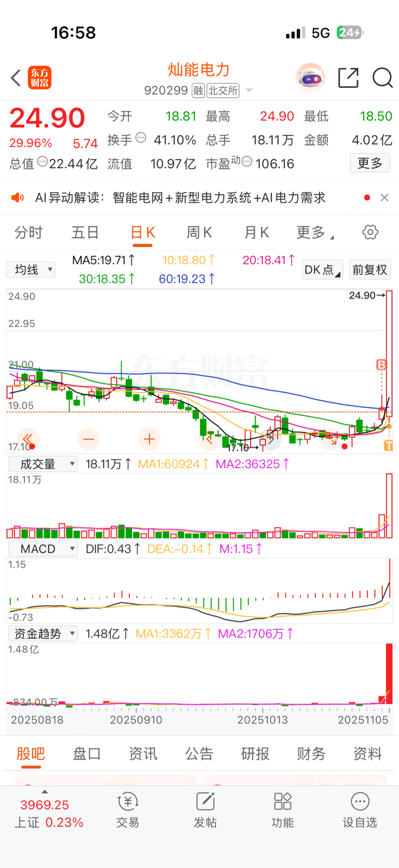Screen dimensions: 399x868
Task: Expand the up caret above 上证 index
Action: click(45, 792)
